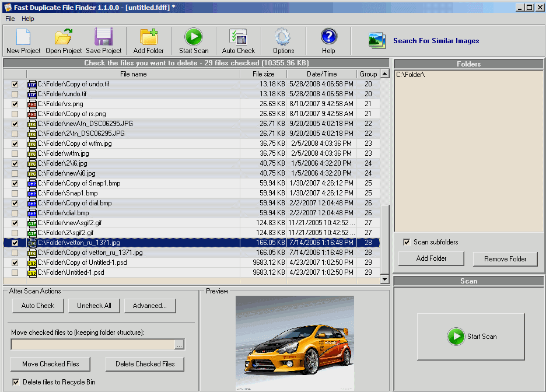Click the Add Folder toolbar icon
Screen dimensions: 546x392
(148, 37)
